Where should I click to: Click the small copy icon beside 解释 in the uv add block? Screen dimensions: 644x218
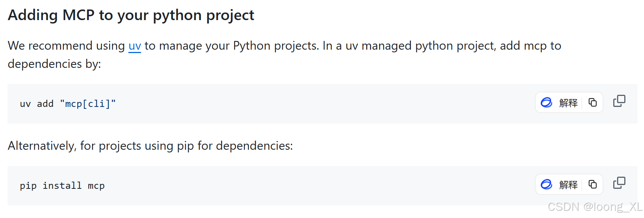coord(592,102)
